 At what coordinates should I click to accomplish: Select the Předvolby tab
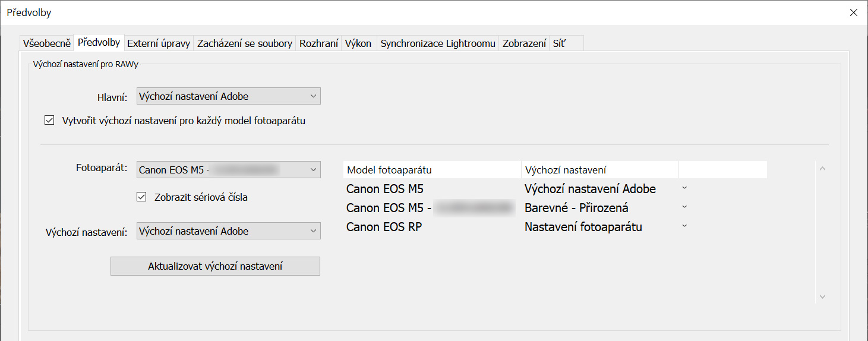coord(99,42)
